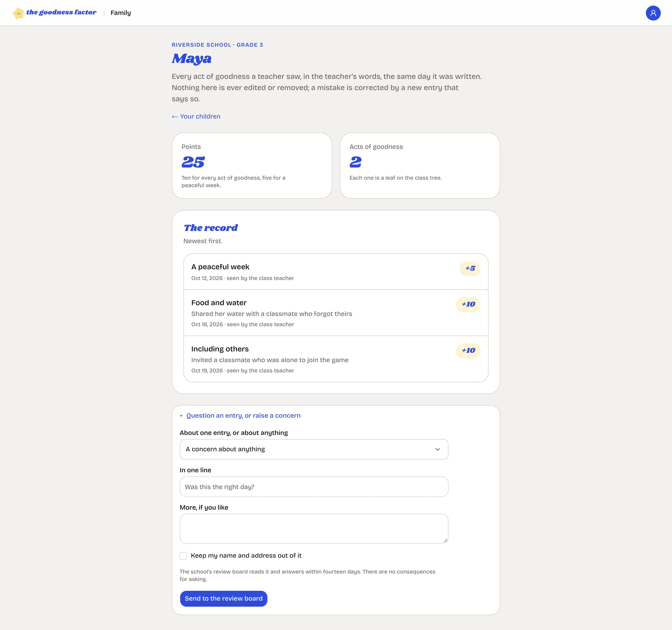Click 'Shared her water with a classmate' text
The width and height of the screenshot is (672, 630).
[x=272, y=314]
